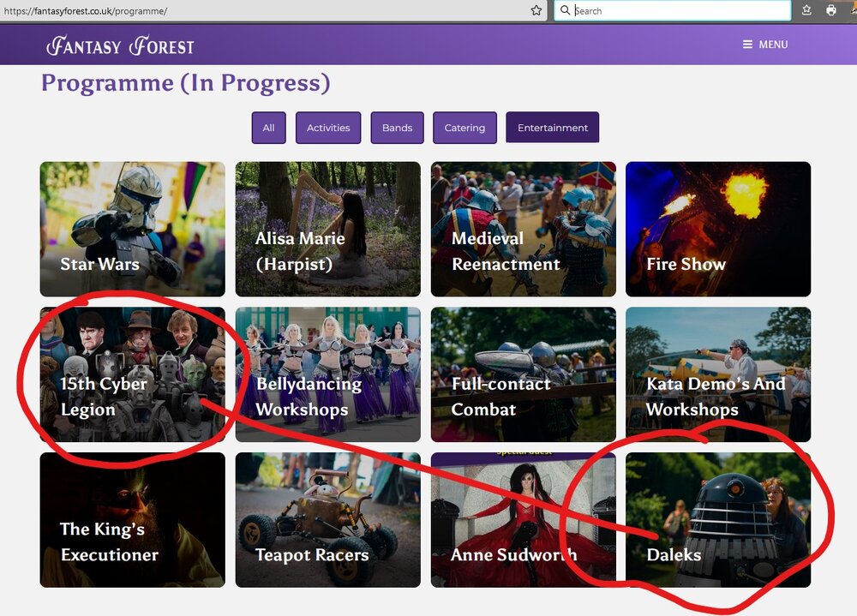Select the Catering filter tab
The width and height of the screenshot is (857, 616).
click(x=464, y=128)
